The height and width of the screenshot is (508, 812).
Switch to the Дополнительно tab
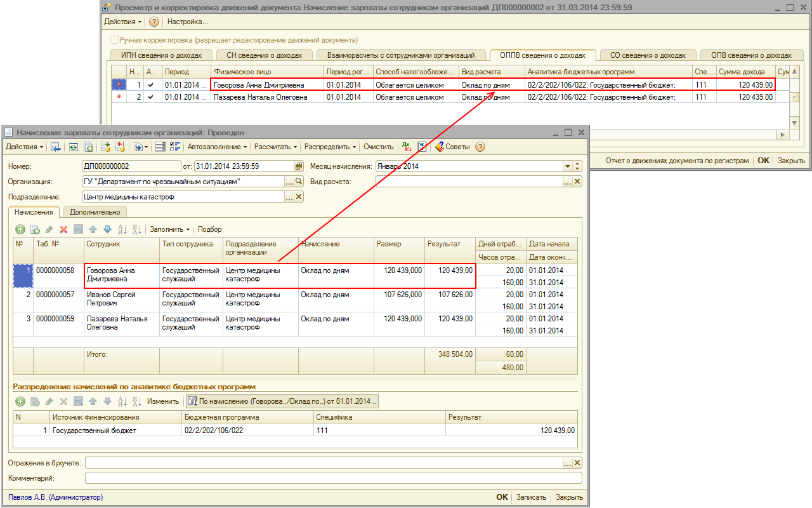95,212
